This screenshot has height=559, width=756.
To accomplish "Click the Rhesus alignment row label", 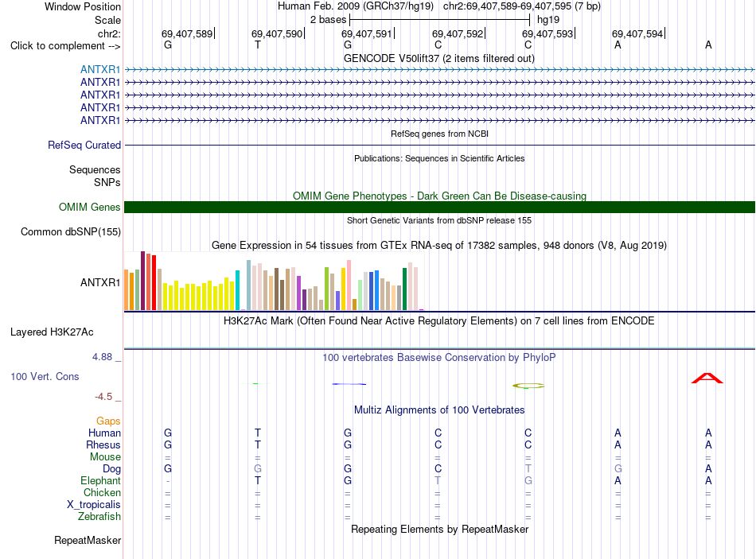I will pos(103,444).
